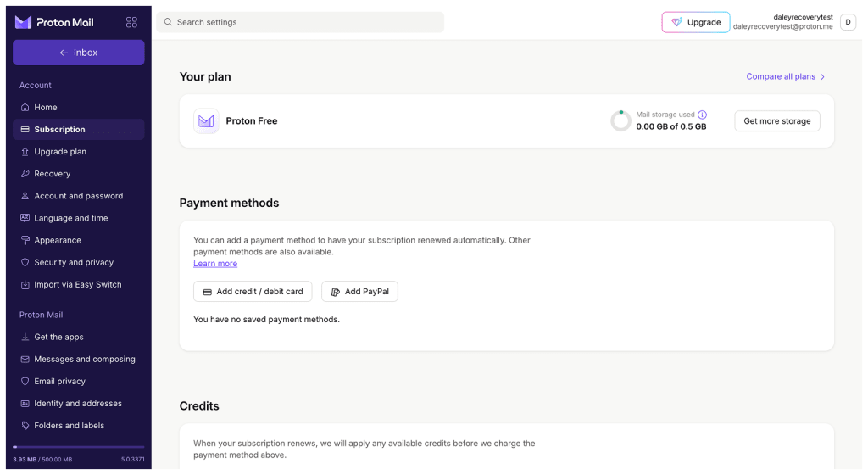This screenshot has height=475, width=868.
Task: Click the Payment methods heading
Action: coord(229,204)
